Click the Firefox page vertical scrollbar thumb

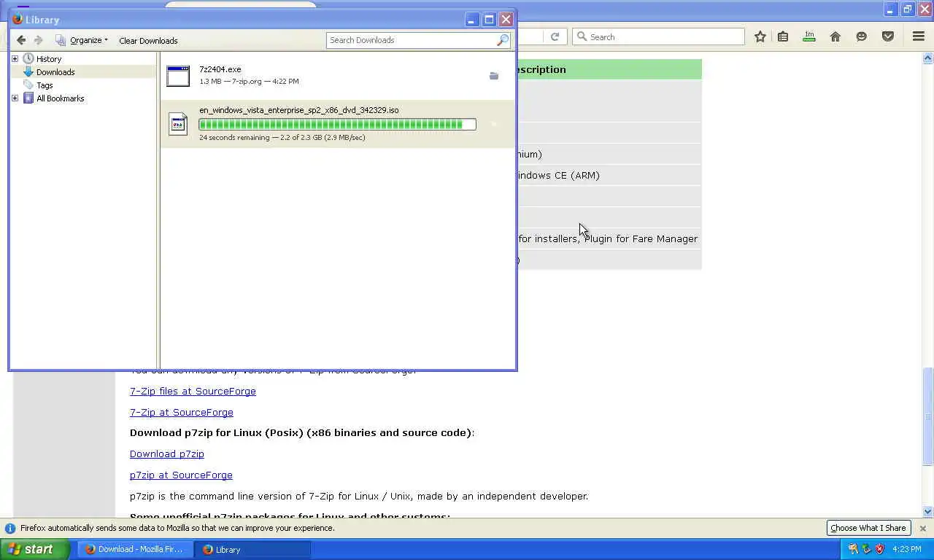[x=928, y=417]
